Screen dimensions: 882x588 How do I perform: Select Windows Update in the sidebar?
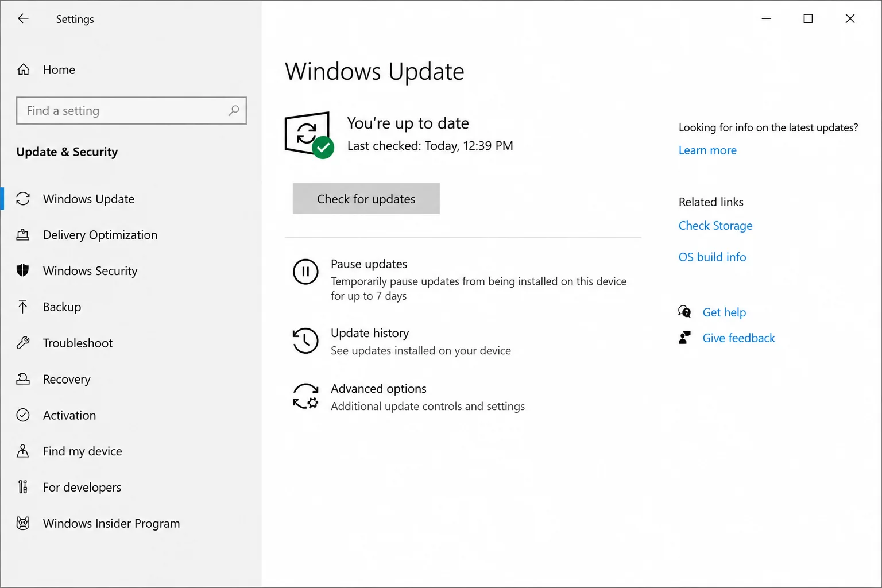pos(89,199)
